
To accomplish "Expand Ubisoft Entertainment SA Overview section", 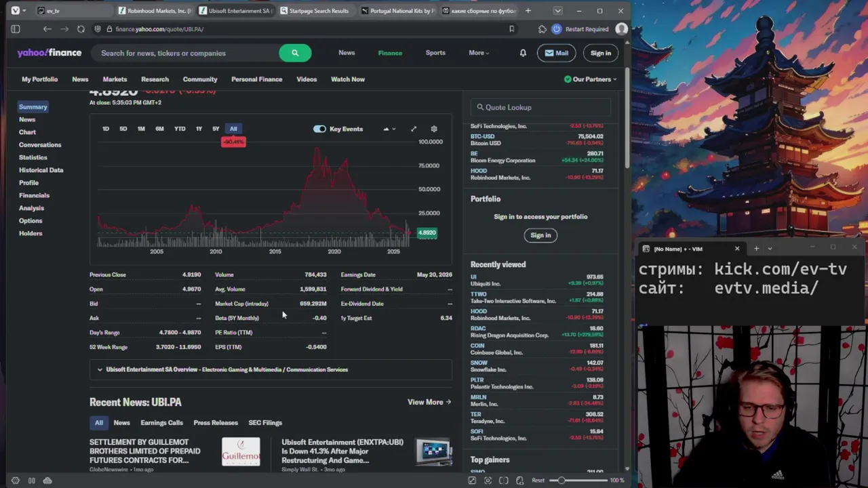I will (x=271, y=369).
